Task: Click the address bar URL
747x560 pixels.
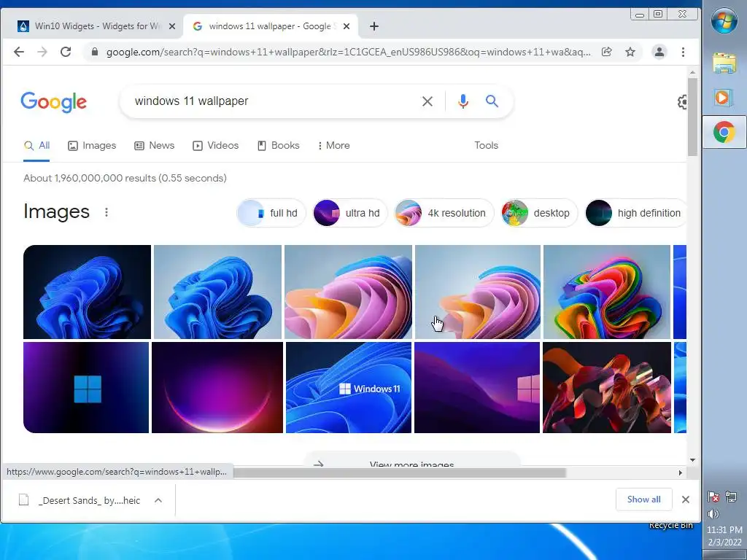Action: pos(348,52)
